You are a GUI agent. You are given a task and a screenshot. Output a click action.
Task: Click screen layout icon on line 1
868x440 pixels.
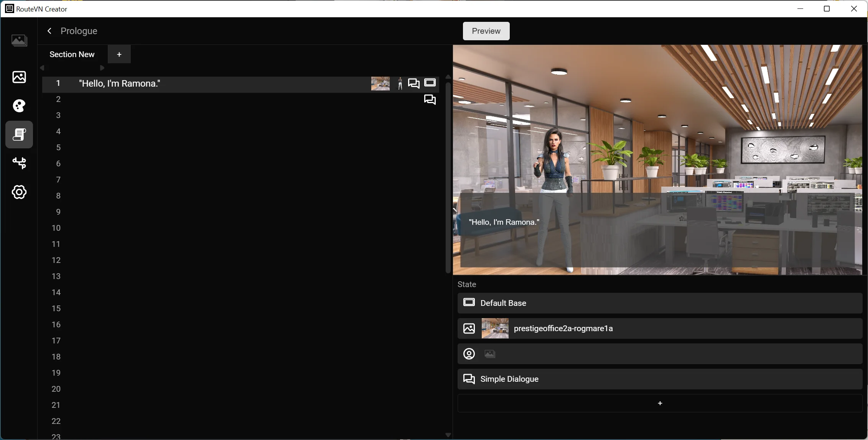click(x=430, y=83)
